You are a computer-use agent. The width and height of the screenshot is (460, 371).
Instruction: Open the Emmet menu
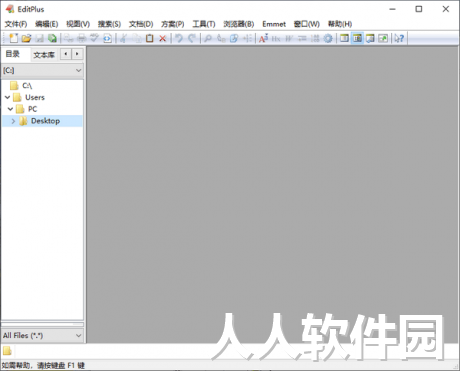point(274,24)
